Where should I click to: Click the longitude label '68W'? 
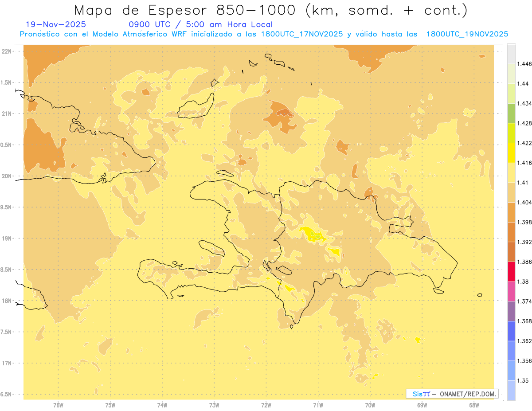tap(474, 405)
